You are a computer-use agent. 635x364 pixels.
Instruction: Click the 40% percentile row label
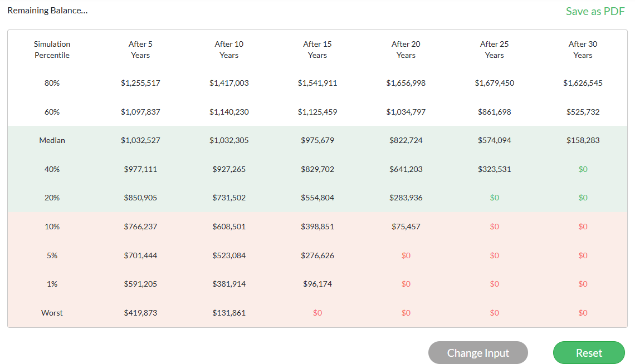tap(52, 169)
